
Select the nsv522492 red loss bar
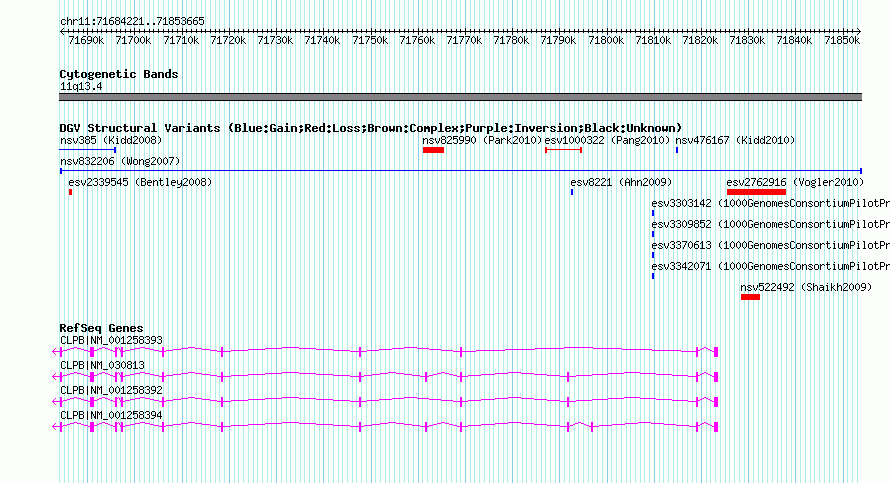click(750, 297)
